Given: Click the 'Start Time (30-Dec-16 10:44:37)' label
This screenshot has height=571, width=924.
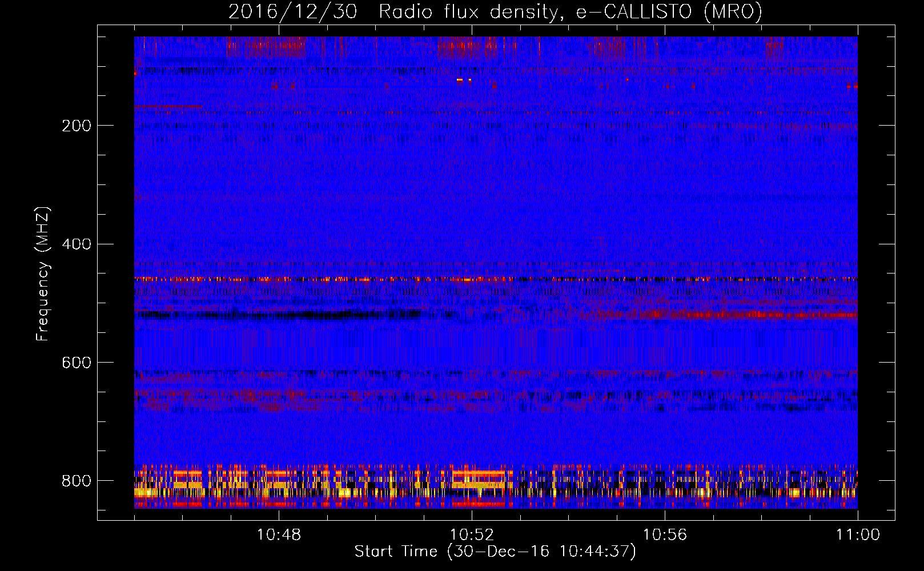Looking at the screenshot, I should 495,552.
